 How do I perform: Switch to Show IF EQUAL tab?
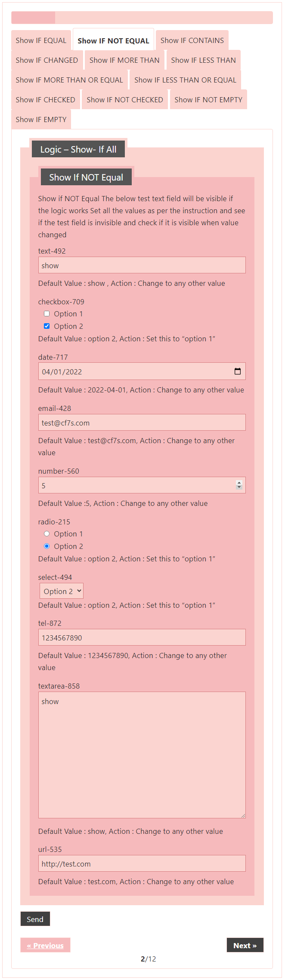tap(41, 40)
